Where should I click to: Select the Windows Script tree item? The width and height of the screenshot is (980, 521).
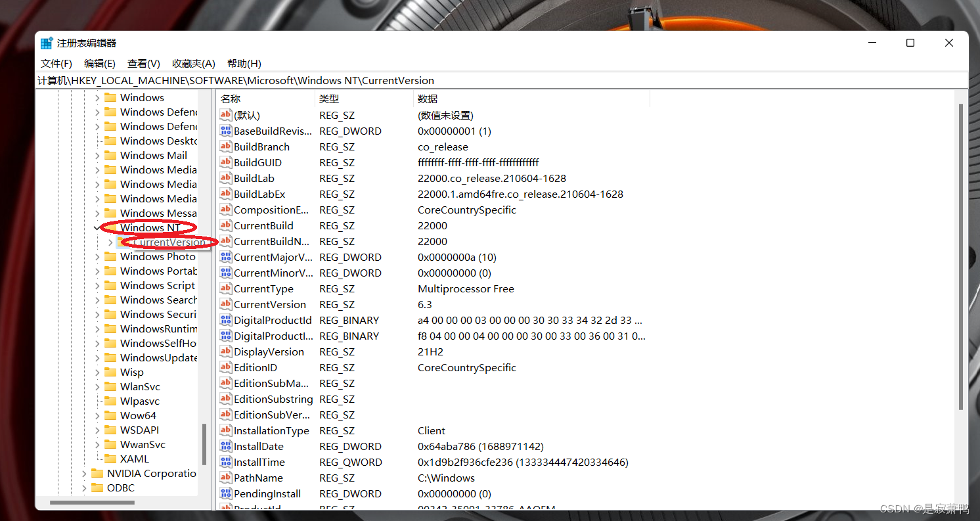click(158, 286)
